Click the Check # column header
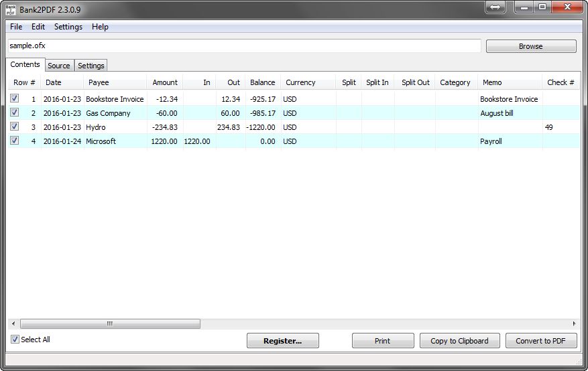This screenshot has height=371, width=588. click(x=561, y=82)
